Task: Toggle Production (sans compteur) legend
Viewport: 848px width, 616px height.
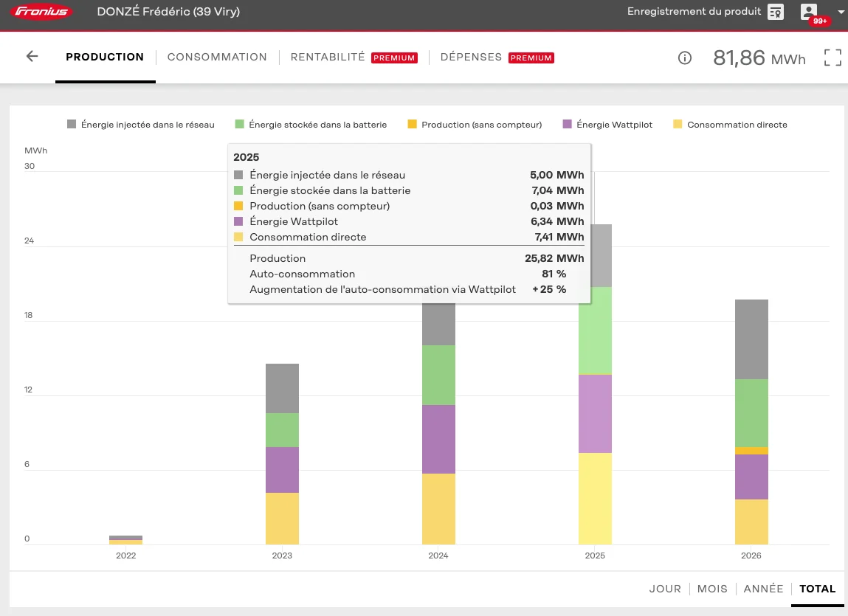Action: point(475,125)
